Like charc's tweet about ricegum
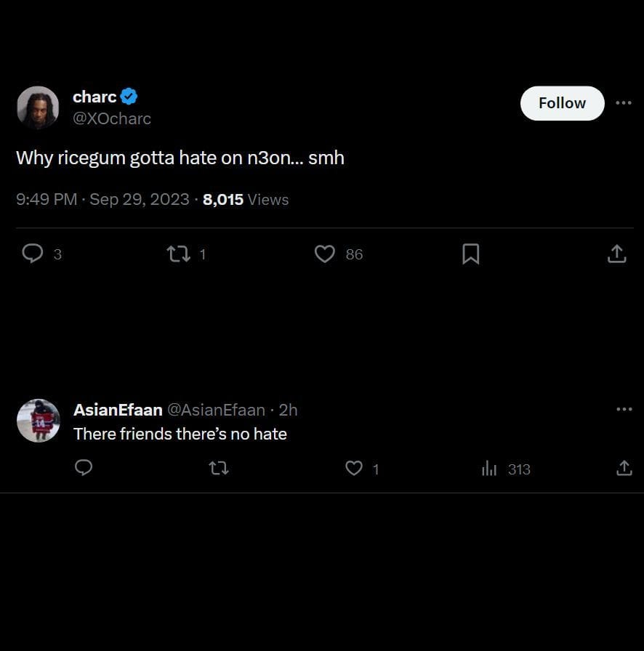The image size is (644, 651). [x=324, y=254]
